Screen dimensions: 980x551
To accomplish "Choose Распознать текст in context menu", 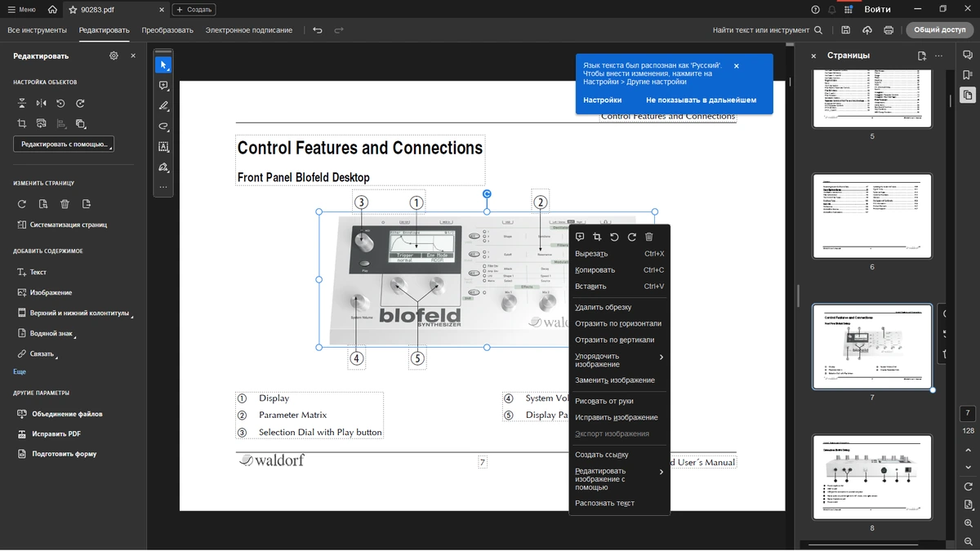I will [x=619, y=503].
